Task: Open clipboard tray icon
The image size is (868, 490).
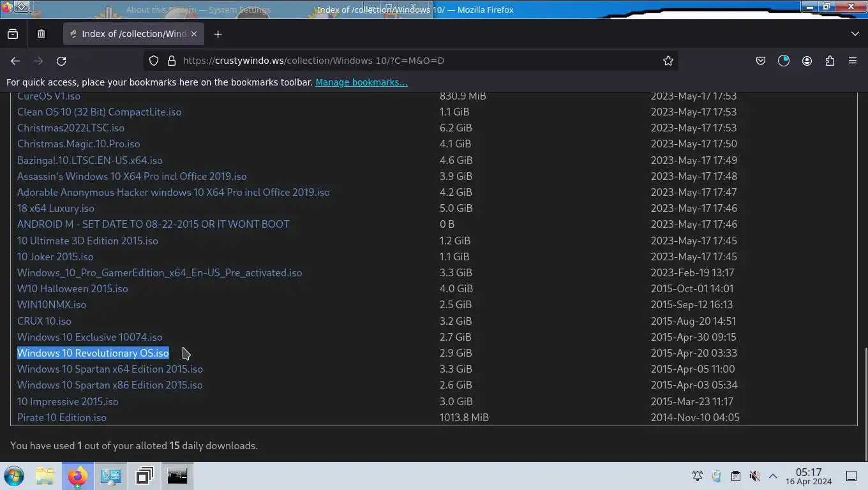Action: tap(735, 476)
